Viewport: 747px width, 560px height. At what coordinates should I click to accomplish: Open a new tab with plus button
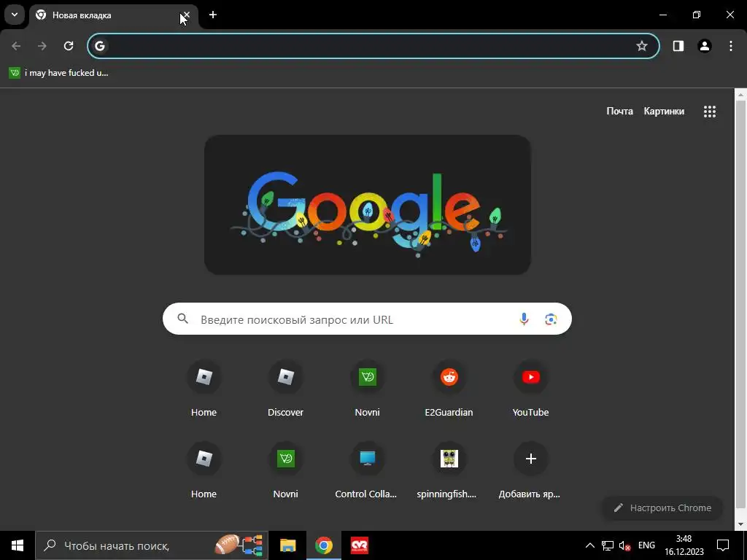[x=213, y=15]
